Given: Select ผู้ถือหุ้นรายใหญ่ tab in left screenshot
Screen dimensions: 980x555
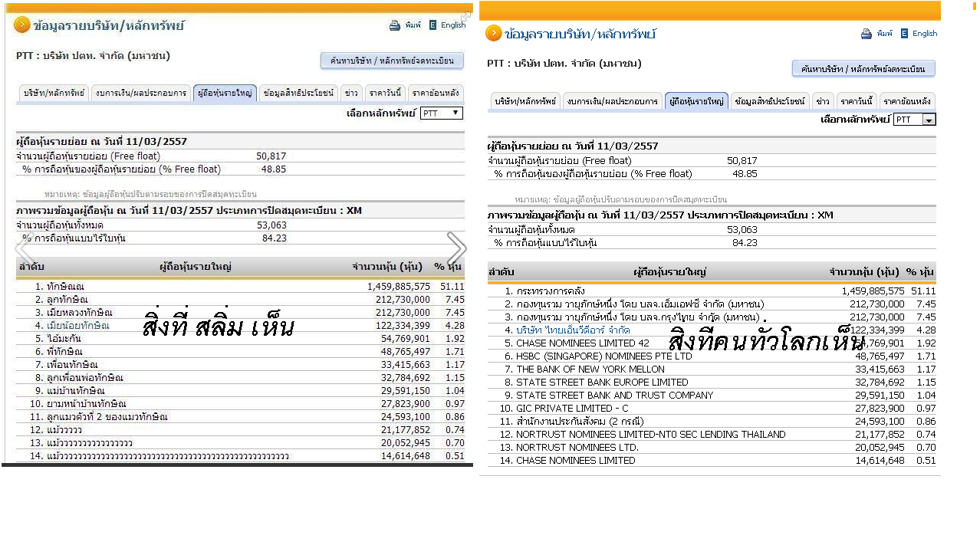Looking at the screenshot, I should (x=225, y=93).
